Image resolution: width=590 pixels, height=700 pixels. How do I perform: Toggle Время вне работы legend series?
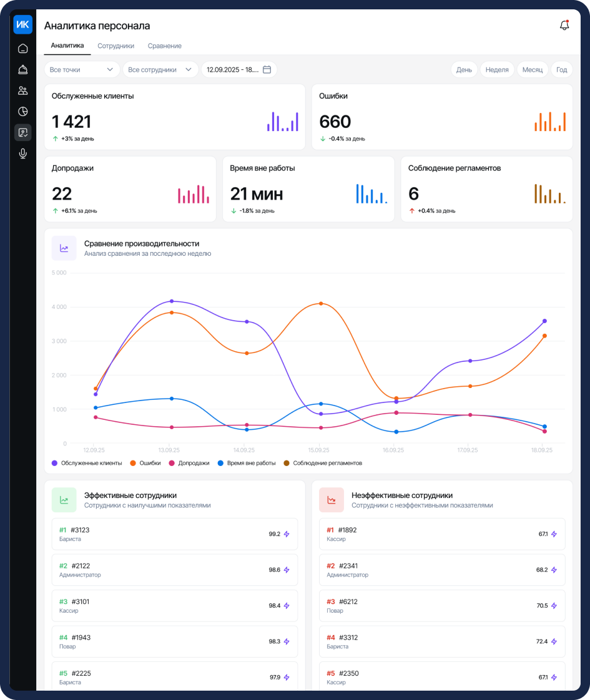(x=247, y=463)
